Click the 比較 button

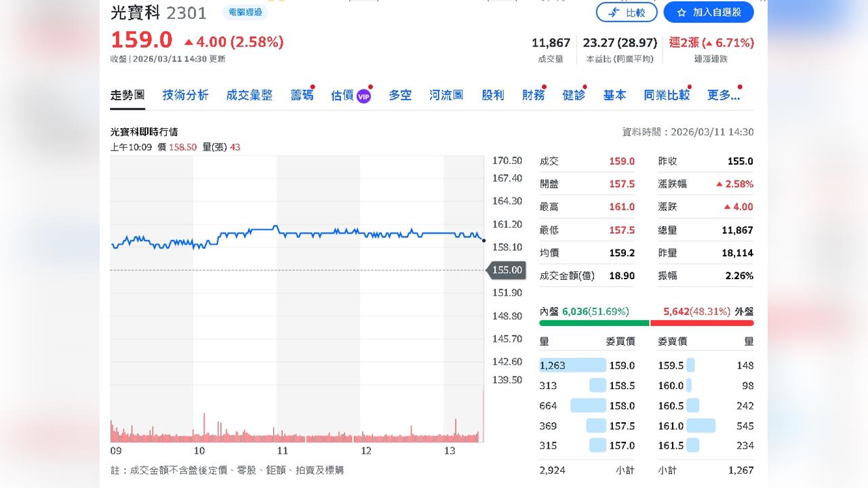coord(627,12)
